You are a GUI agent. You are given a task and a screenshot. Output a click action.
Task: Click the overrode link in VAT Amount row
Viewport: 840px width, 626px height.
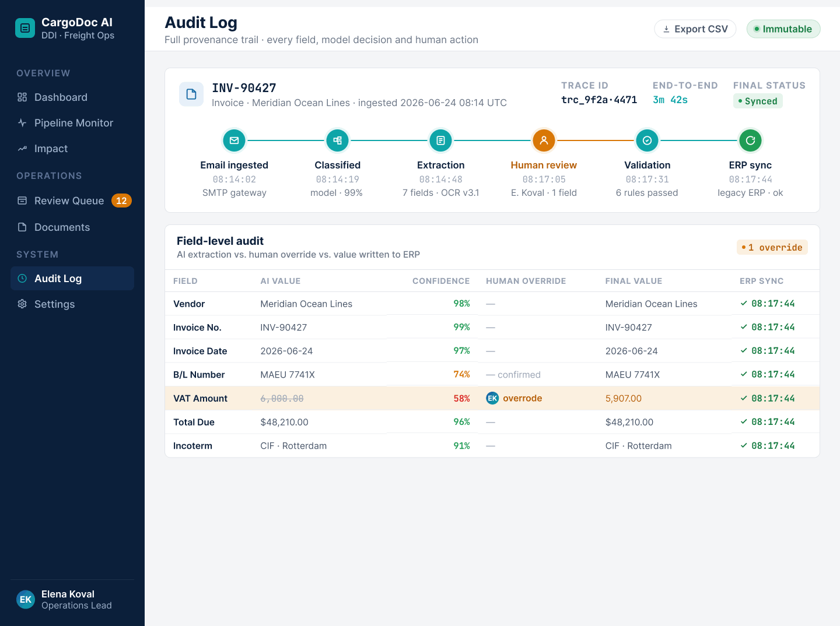click(x=523, y=398)
